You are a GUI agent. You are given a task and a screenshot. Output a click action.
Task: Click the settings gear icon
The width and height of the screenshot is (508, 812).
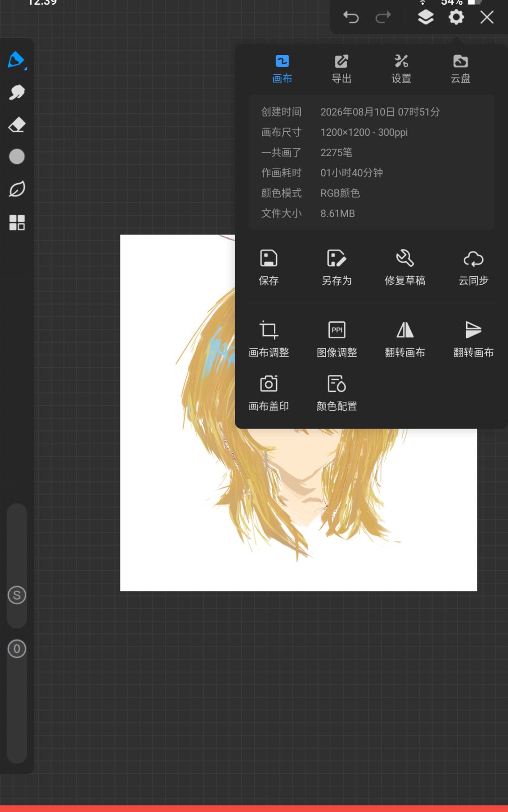point(456,17)
